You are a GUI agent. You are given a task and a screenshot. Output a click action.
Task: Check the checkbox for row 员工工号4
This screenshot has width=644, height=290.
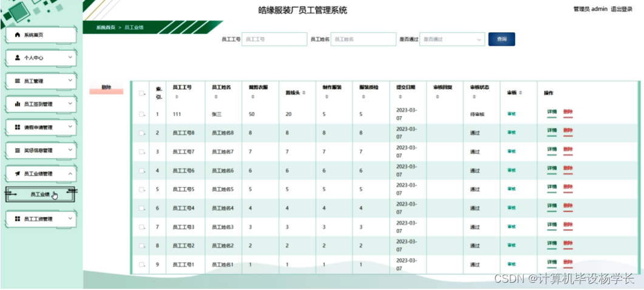point(141,208)
